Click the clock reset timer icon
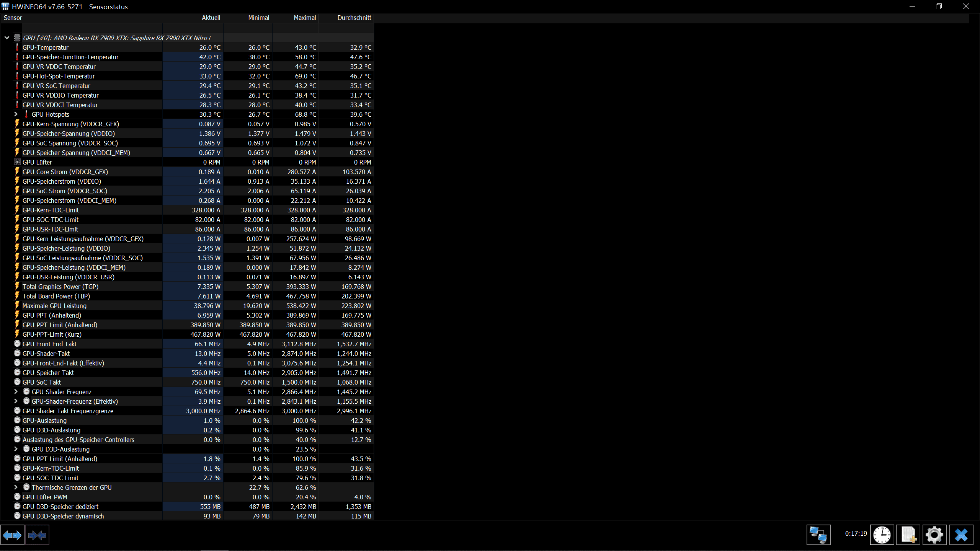The height and width of the screenshot is (551, 980). tap(882, 535)
